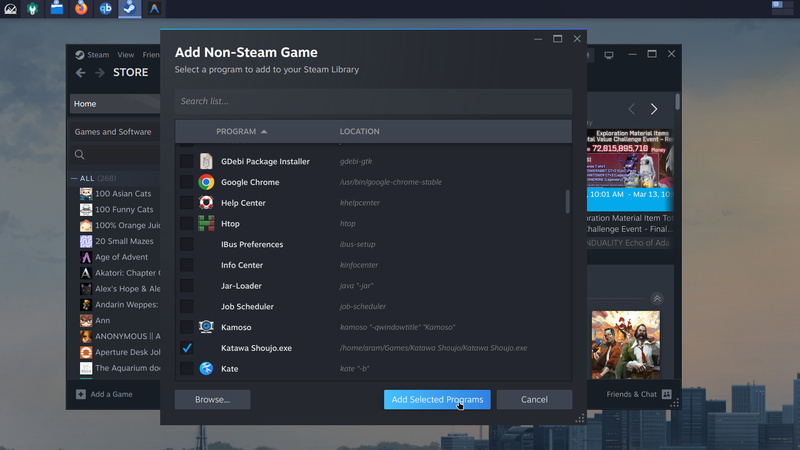
Task: Click the Steam window display icon
Action: coord(609,55)
